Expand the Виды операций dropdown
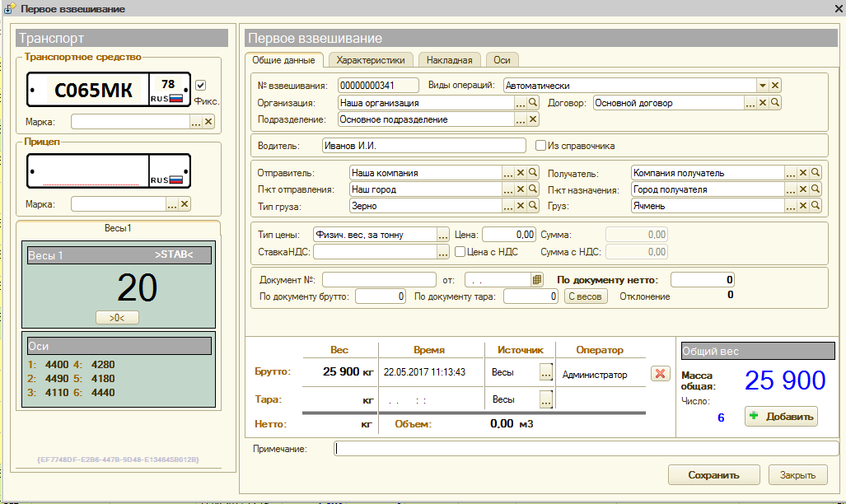This screenshot has width=846, height=504. pyautogui.click(x=763, y=86)
